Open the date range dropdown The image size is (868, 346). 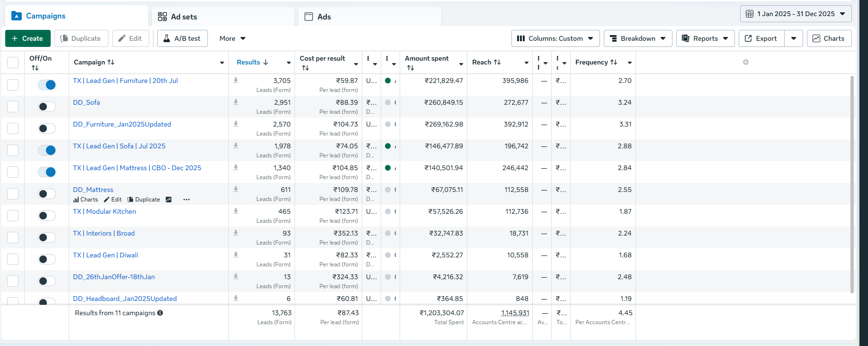pyautogui.click(x=796, y=14)
